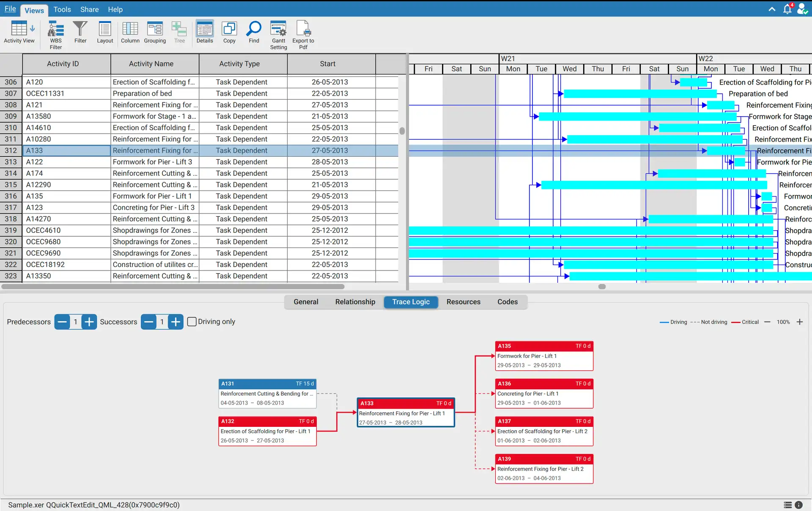
Task: Click the list icon in status bar
Action: pyautogui.click(x=787, y=505)
